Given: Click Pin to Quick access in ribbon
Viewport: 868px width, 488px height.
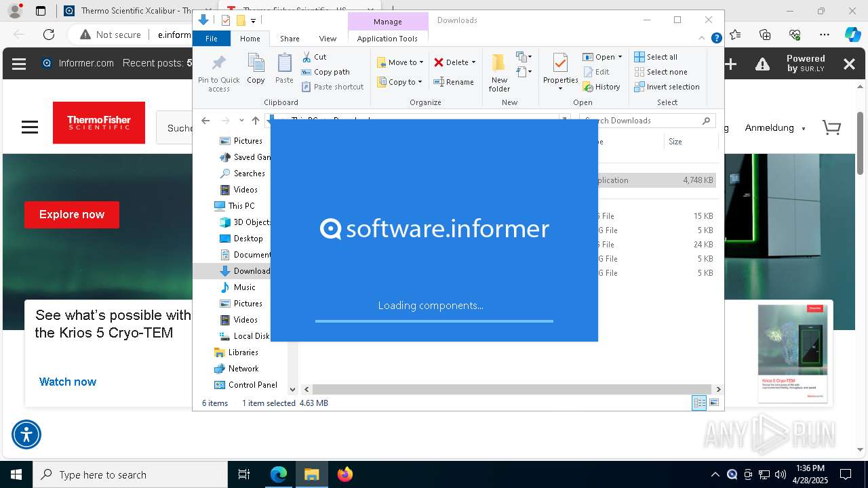Looking at the screenshot, I should pos(218,73).
